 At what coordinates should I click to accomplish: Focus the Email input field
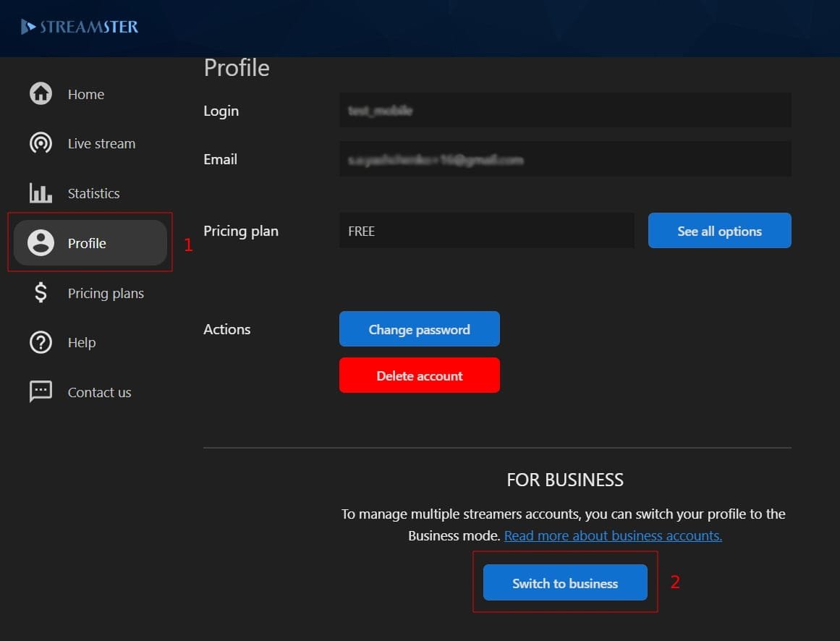tap(564, 159)
